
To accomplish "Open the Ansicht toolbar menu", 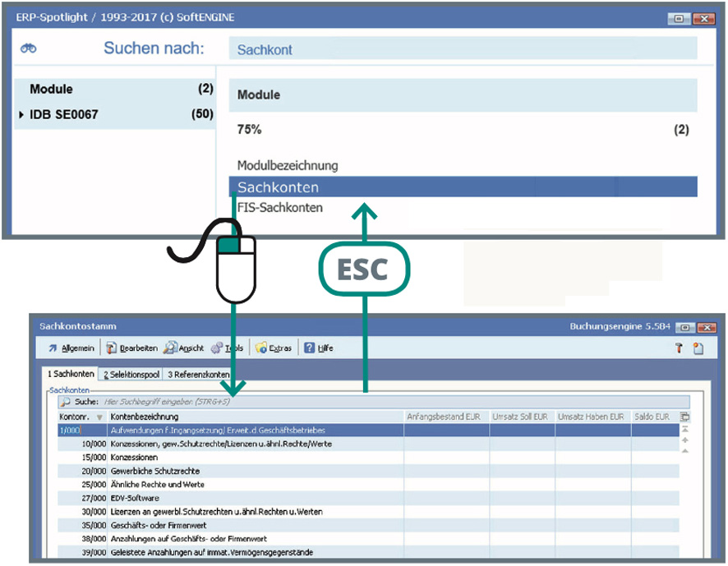I will (183, 348).
